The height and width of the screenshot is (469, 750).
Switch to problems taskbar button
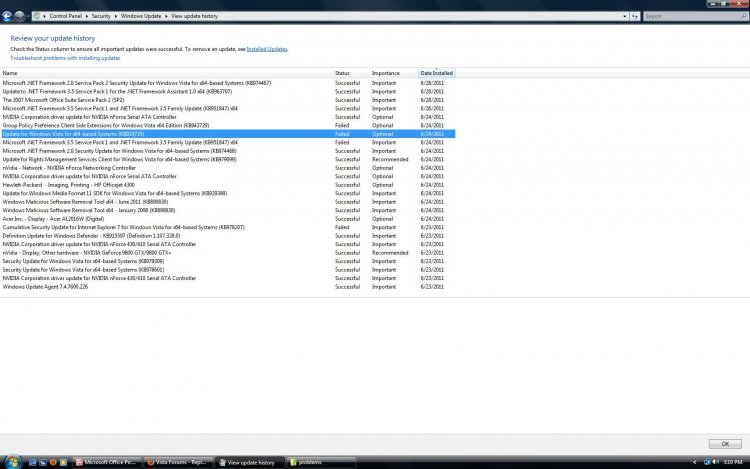(x=320, y=462)
